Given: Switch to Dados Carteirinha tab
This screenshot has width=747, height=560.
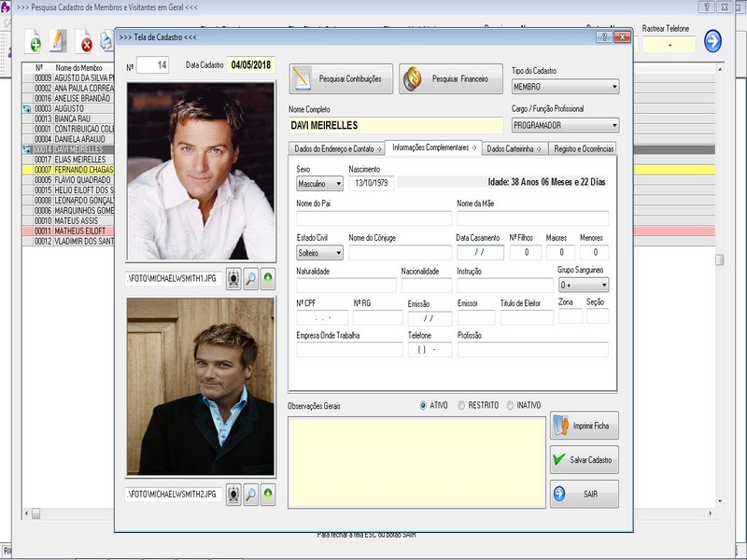Looking at the screenshot, I should (x=515, y=148).
